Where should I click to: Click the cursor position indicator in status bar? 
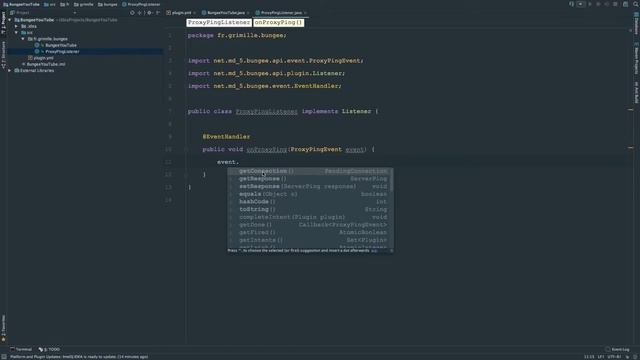[589, 357]
